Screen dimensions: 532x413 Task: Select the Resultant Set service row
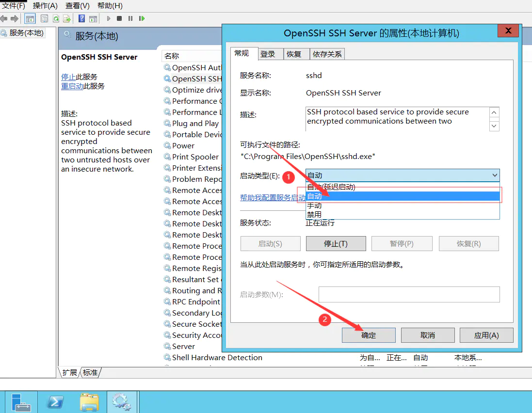[x=193, y=279]
